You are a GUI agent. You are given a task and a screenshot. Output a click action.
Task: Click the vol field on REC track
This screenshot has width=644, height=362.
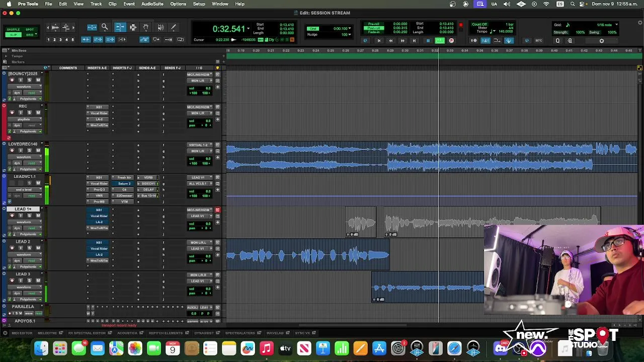(200, 121)
